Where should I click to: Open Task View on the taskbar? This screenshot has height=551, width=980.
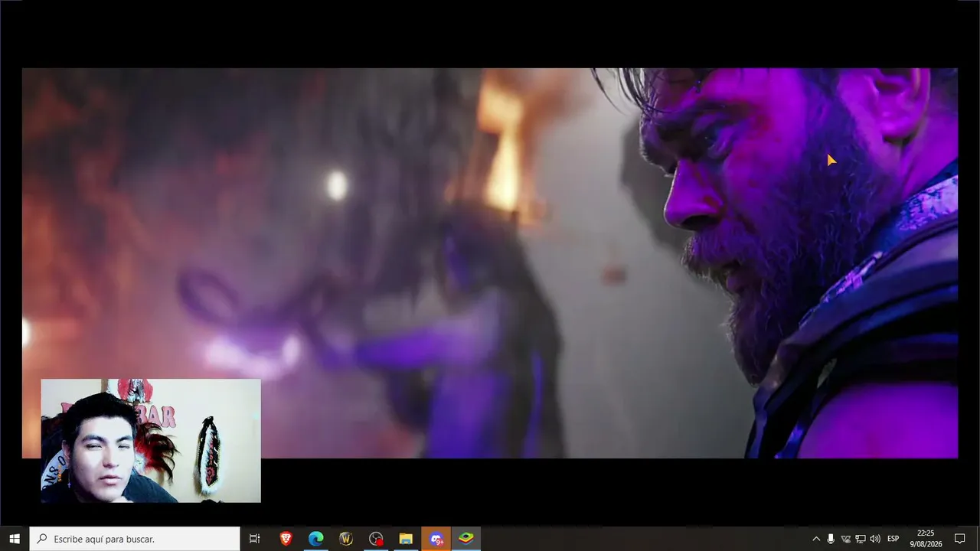click(x=255, y=539)
